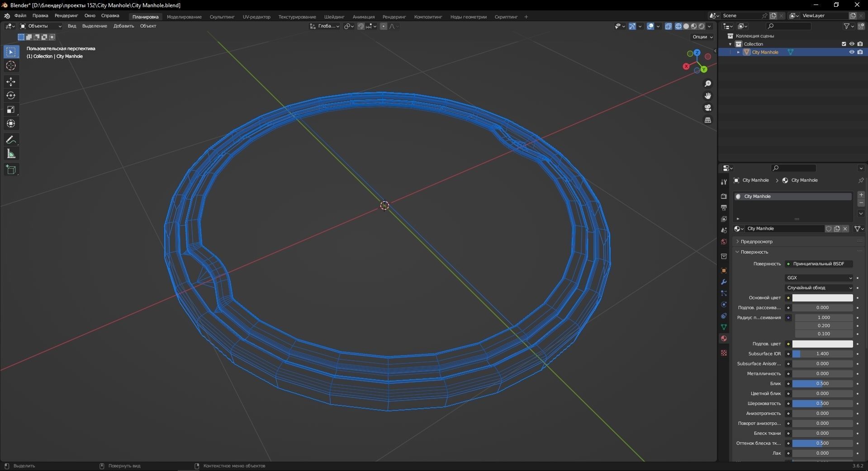Viewport: 868px width, 471px height.
Task: Expand the Предпросмотр panel
Action: tap(756, 242)
